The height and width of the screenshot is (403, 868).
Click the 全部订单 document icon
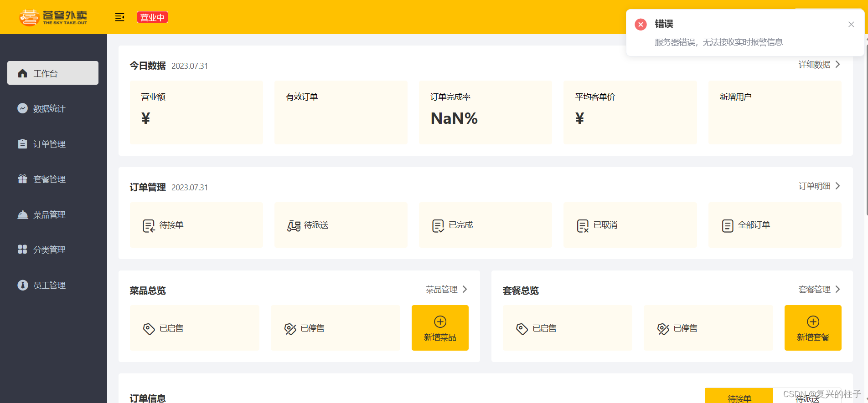[728, 226]
